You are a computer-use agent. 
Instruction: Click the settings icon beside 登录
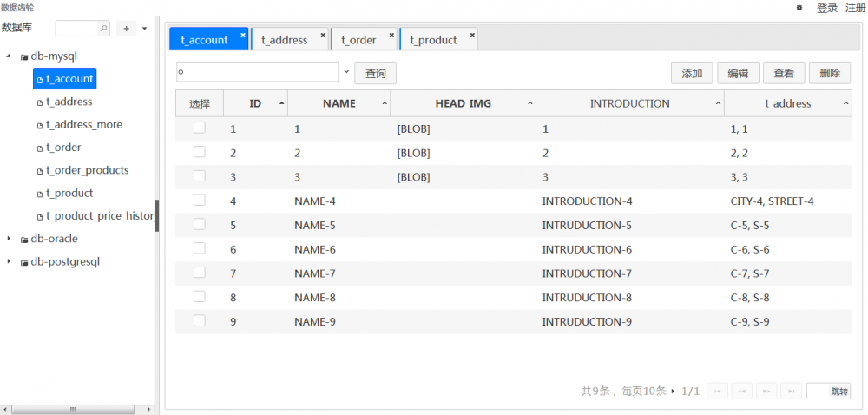point(799,8)
